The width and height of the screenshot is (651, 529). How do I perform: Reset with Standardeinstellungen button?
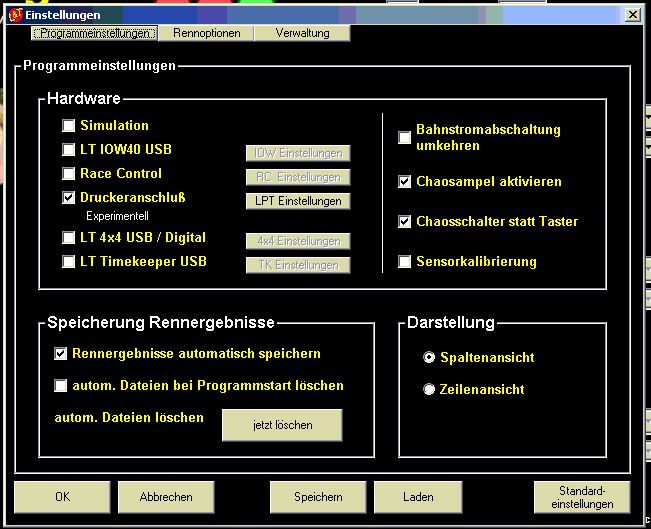click(582, 496)
